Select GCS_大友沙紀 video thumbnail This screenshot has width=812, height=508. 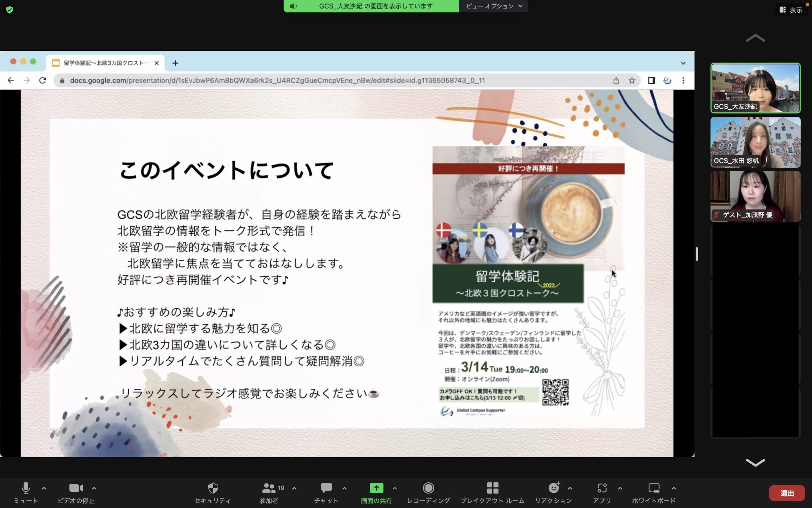coord(755,88)
